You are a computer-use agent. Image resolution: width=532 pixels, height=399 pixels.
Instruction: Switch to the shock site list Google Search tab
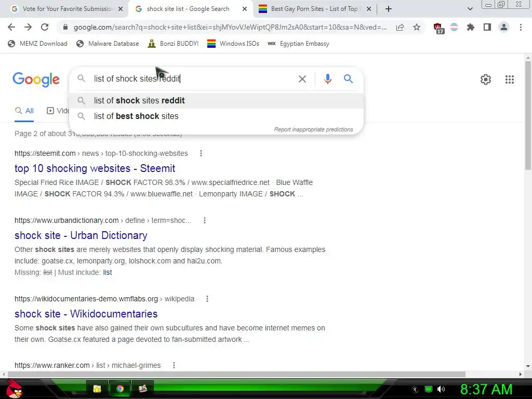pyautogui.click(x=190, y=9)
